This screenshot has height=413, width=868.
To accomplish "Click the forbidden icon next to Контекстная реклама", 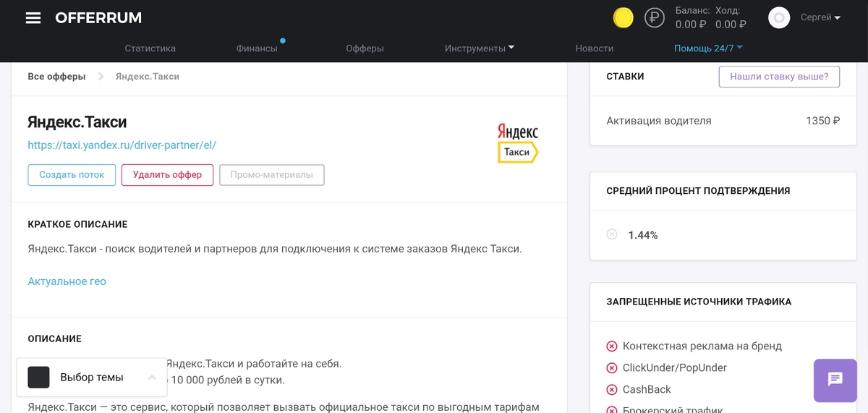I will click(612, 346).
